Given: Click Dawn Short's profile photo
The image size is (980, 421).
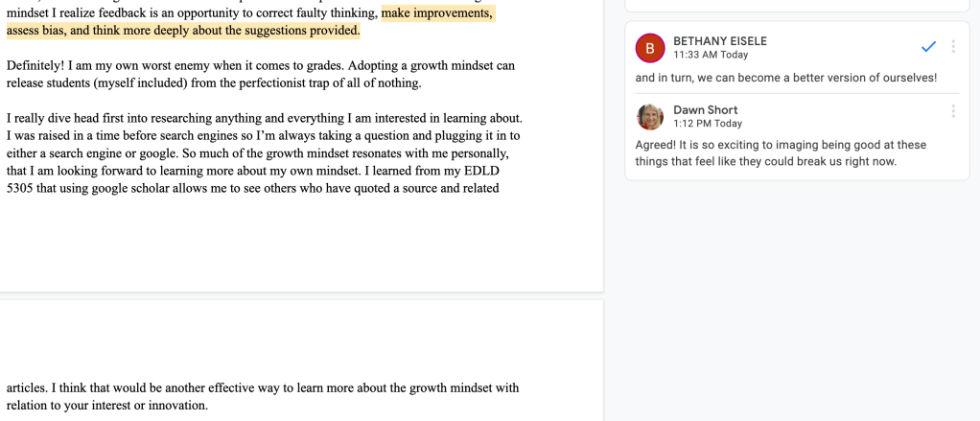Looking at the screenshot, I should (650, 116).
